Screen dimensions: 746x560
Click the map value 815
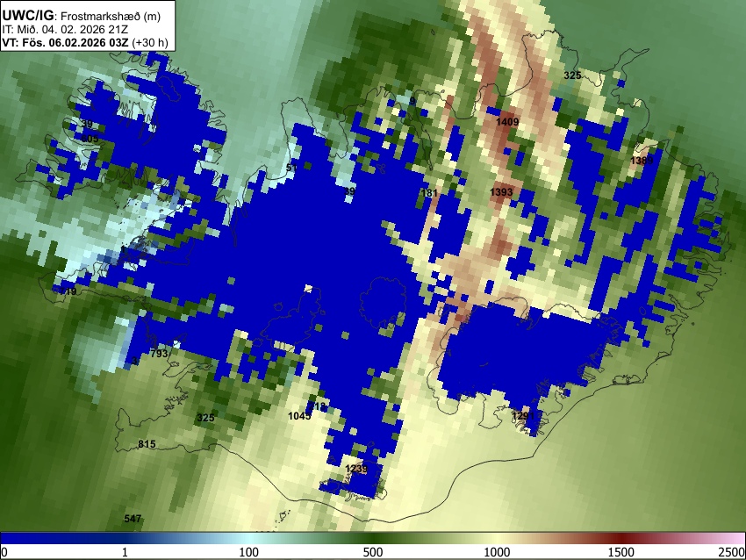[x=147, y=444]
